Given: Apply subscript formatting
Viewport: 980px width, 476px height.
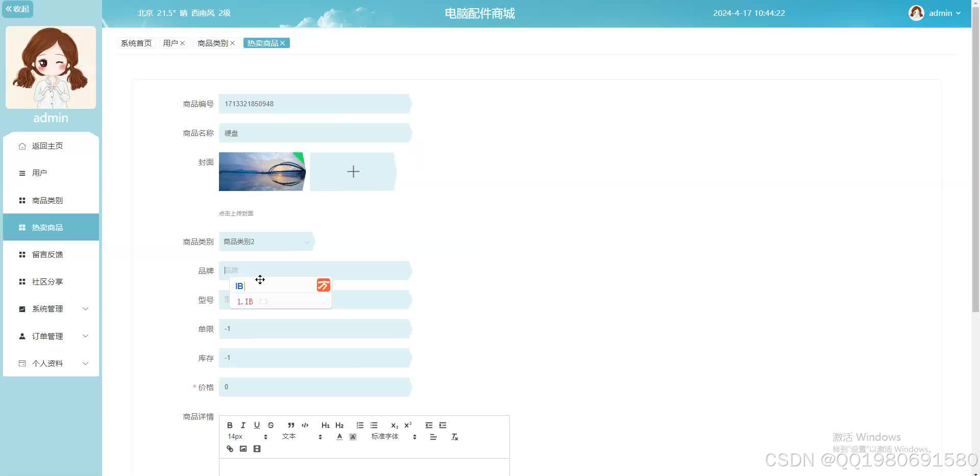Looking at the screenshot, I should [394, 425].
